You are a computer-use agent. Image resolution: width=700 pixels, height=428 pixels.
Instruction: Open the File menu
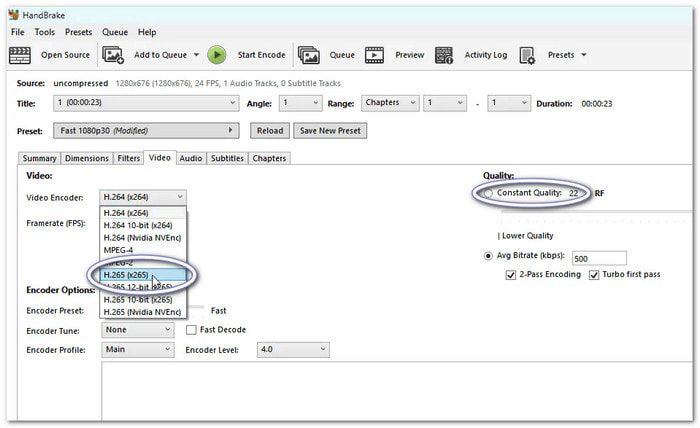click(18, 32)
